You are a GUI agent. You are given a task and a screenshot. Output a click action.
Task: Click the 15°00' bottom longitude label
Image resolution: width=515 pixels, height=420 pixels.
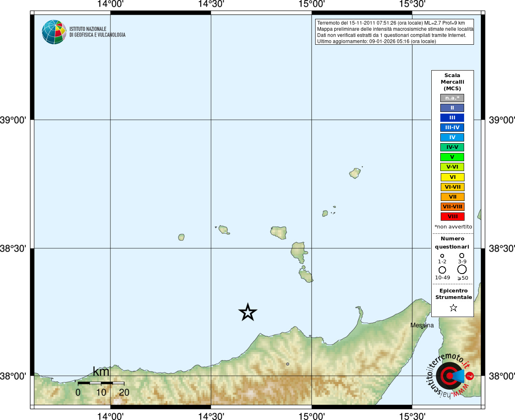click(x=312, y=416)
